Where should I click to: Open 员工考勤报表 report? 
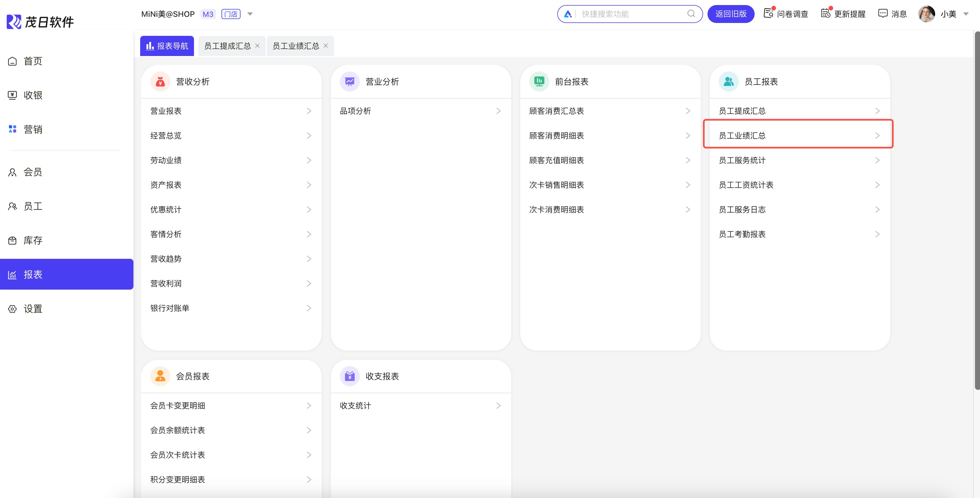click(800, 234)
